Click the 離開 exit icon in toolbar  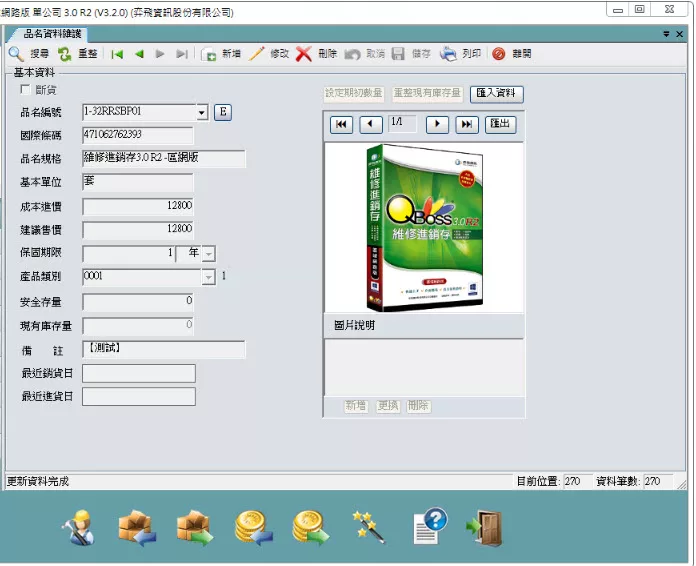coord(499,54)
